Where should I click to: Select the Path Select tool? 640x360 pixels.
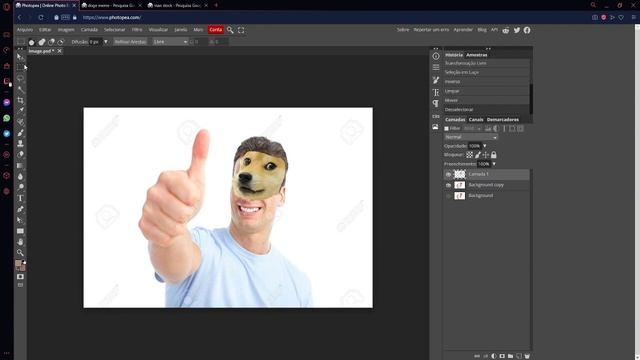coord(20,220)
